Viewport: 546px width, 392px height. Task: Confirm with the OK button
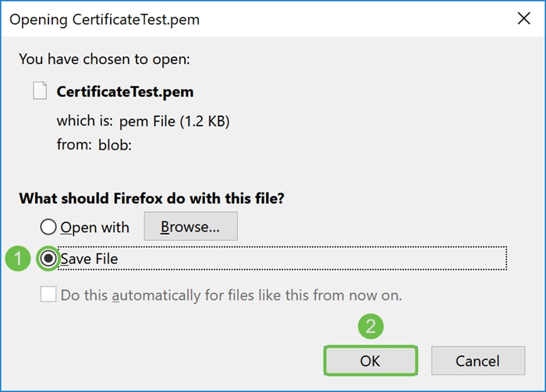click(x=370, y=361)
